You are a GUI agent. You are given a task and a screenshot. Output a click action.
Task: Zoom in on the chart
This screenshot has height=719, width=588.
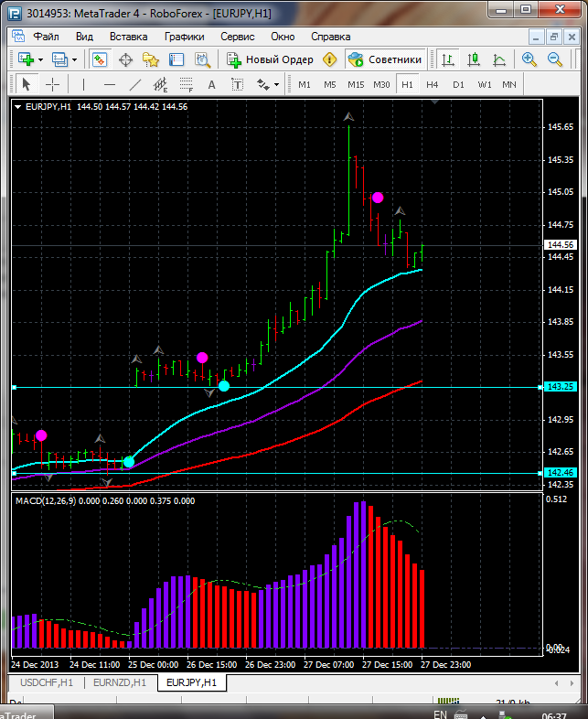529,59
